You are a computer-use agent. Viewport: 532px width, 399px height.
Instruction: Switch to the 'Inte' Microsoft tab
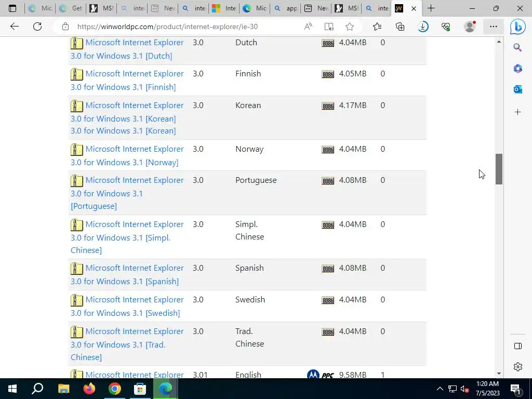(224, 8)
